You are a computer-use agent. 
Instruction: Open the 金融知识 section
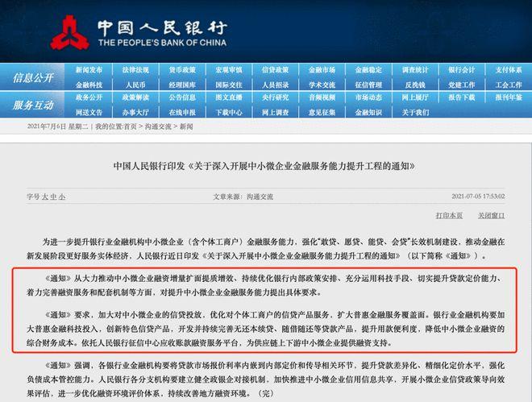point(368,112)
